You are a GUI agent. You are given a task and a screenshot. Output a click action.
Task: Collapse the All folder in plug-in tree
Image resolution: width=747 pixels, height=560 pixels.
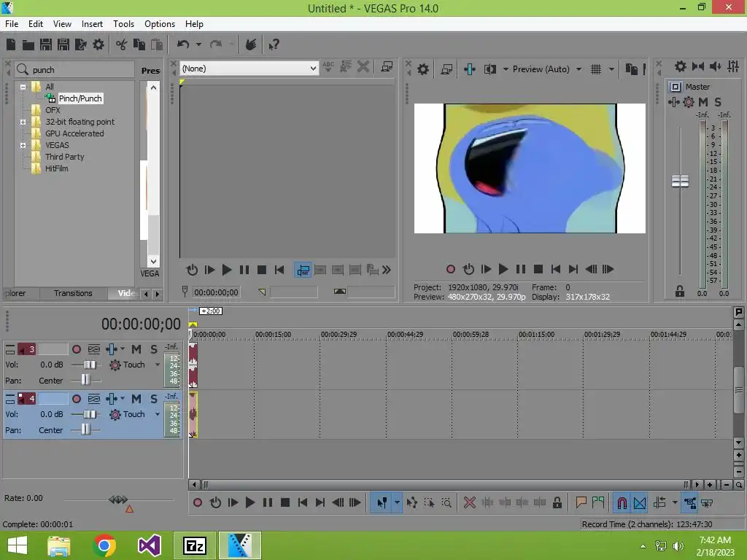tap(23, 87)
